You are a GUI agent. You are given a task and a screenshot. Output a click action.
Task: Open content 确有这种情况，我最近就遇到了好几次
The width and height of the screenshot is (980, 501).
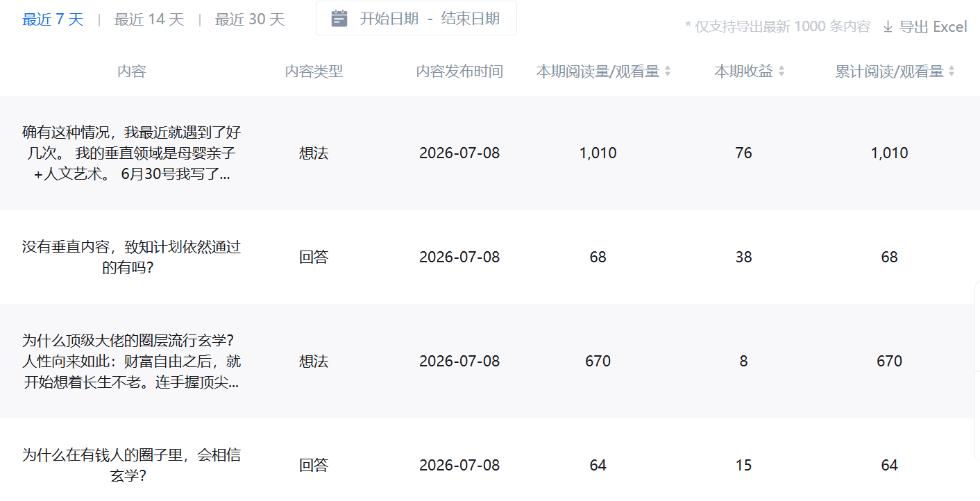(132, 153)
